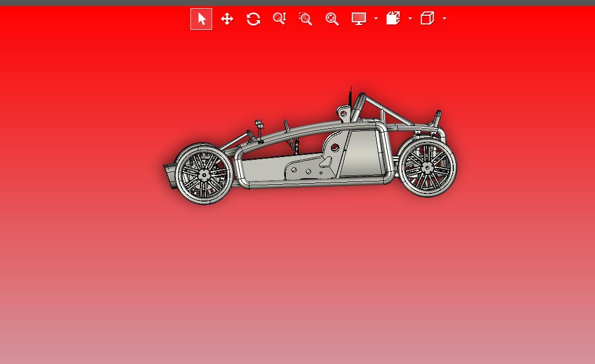The height and width of the screenshot is (364, 595).
Task: Select the rear wheel of the car model
Action: click(x=427, y=167)
